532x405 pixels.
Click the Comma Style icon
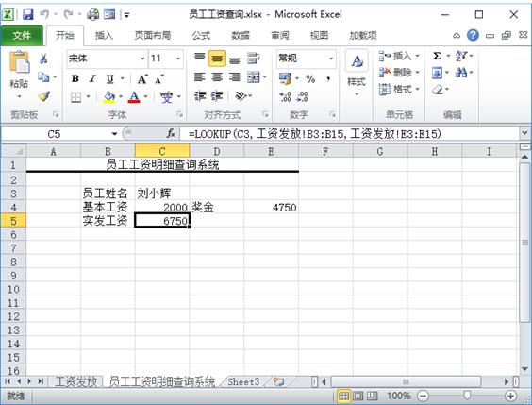[x=328, y=78]
